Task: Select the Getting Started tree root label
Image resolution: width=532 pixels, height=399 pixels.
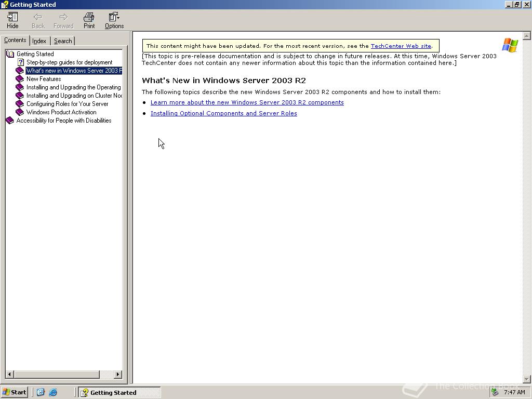Action: pyautogui.click(x=35, y=54)
